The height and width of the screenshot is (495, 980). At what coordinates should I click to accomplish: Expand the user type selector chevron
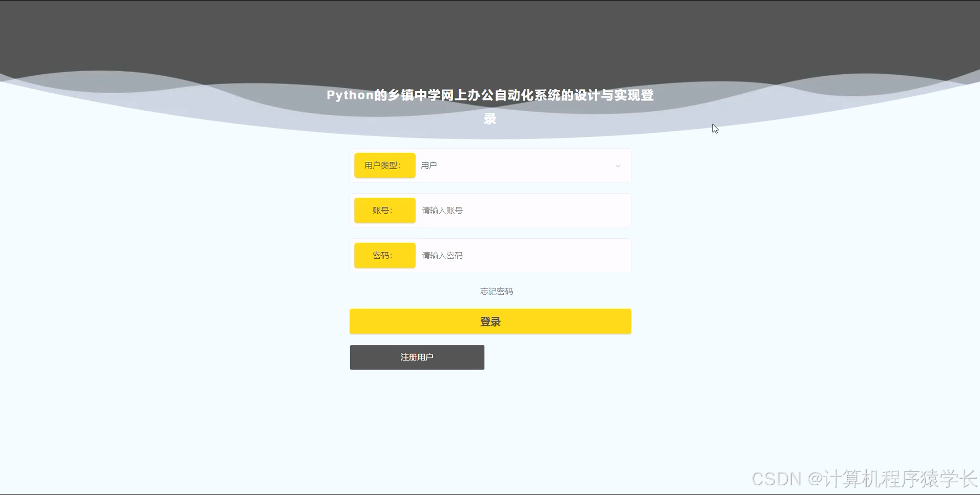pos(617,166)
